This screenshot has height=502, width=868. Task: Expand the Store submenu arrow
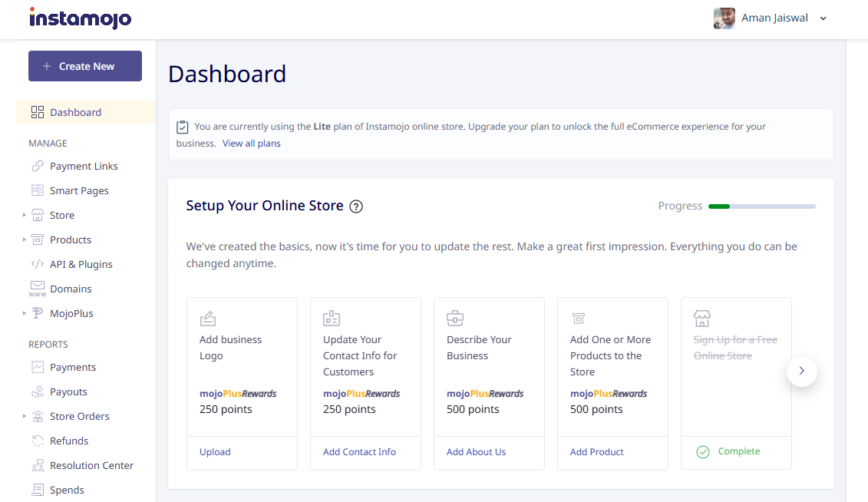(x=24, y=215)
